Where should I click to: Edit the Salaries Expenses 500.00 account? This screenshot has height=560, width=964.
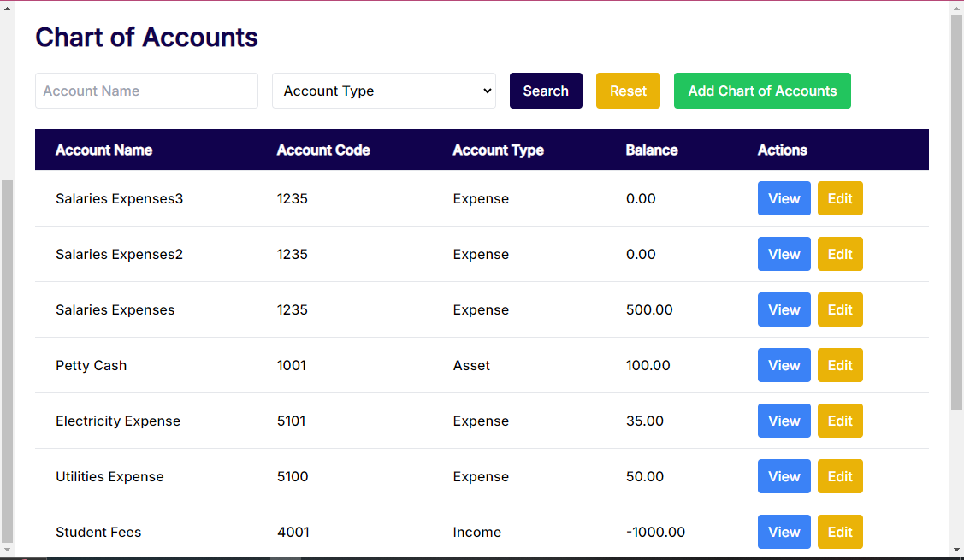click(840, 309)
